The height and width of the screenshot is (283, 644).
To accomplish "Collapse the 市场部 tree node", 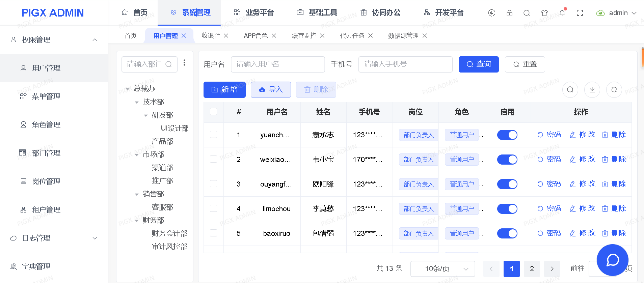I will coord(137,155).
